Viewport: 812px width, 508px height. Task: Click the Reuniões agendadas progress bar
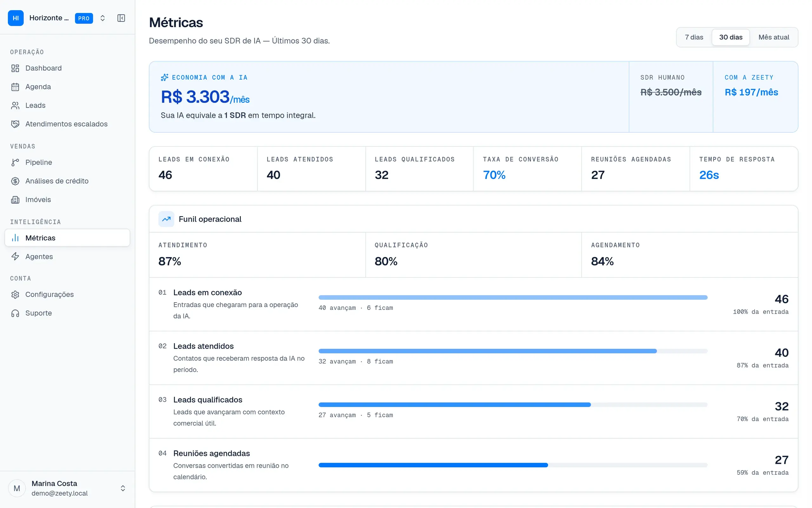[x=513, y=465]
